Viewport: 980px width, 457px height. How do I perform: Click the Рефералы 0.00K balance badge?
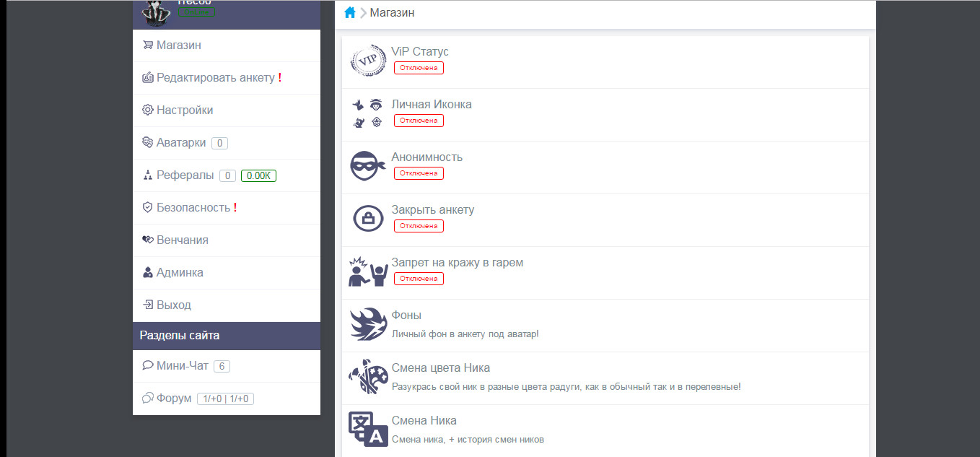(259, 175)
